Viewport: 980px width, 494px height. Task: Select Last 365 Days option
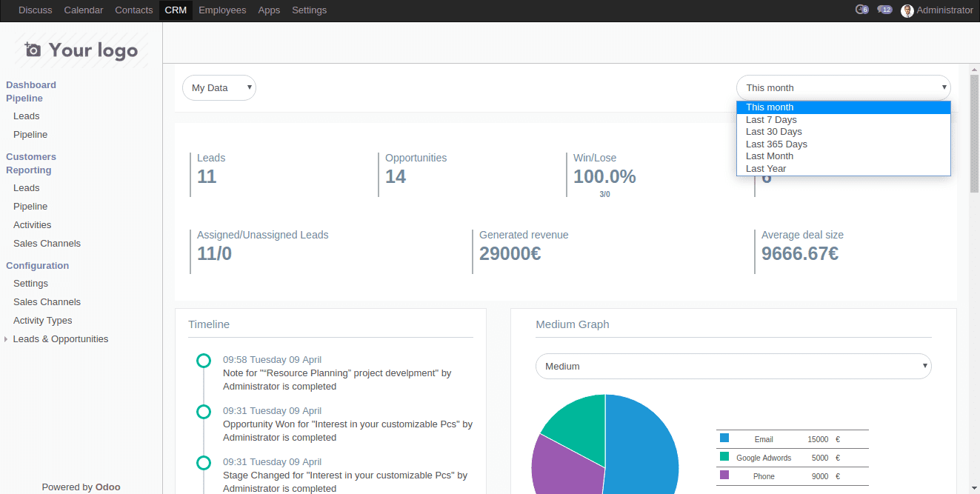click(776, 144)
